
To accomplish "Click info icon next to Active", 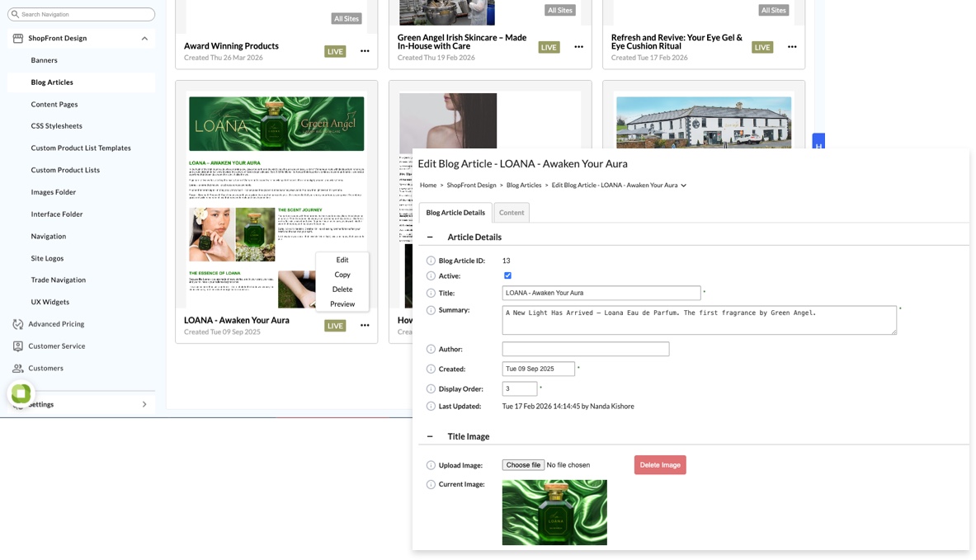I will pyautogui.click(x=431, y=275).
